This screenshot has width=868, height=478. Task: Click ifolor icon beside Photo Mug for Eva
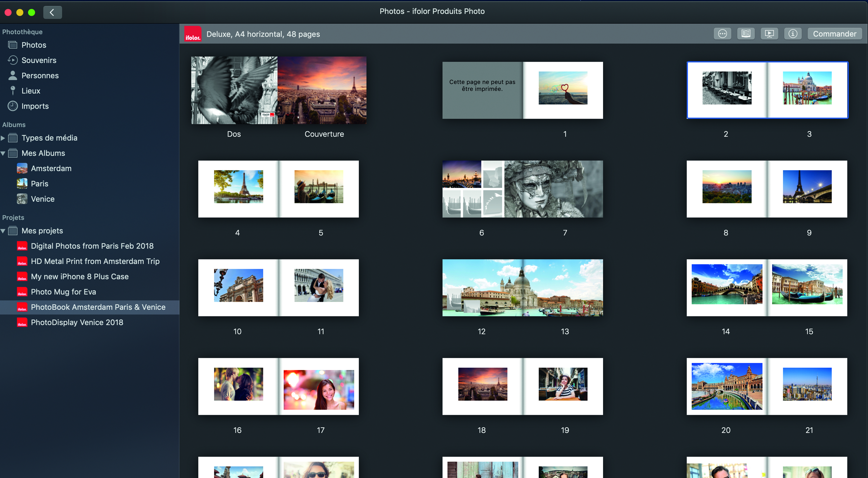click(22, 292)
